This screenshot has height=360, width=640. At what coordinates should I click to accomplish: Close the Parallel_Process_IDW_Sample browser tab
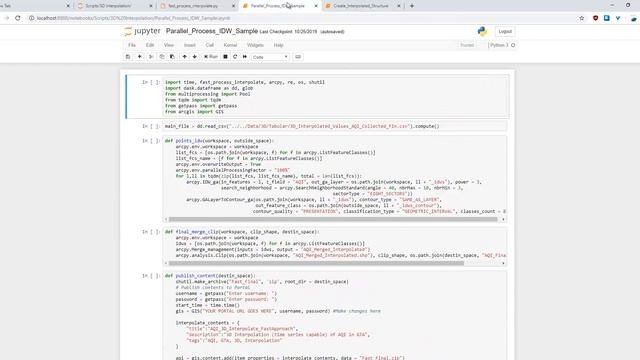click(316, 6)
